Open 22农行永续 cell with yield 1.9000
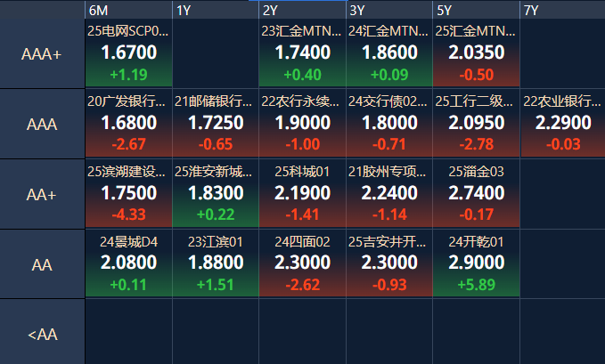 click(302, 123)
